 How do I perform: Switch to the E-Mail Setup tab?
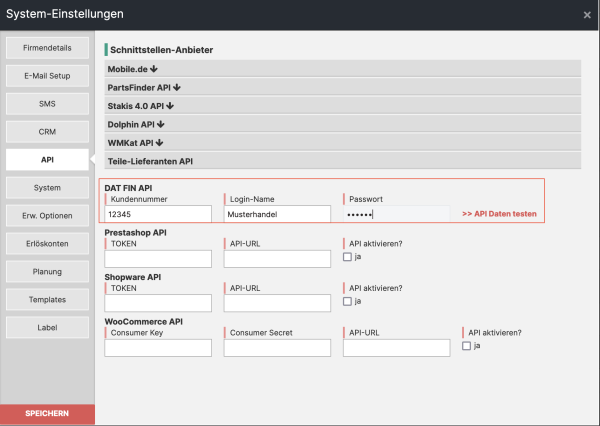click(47, 75)
